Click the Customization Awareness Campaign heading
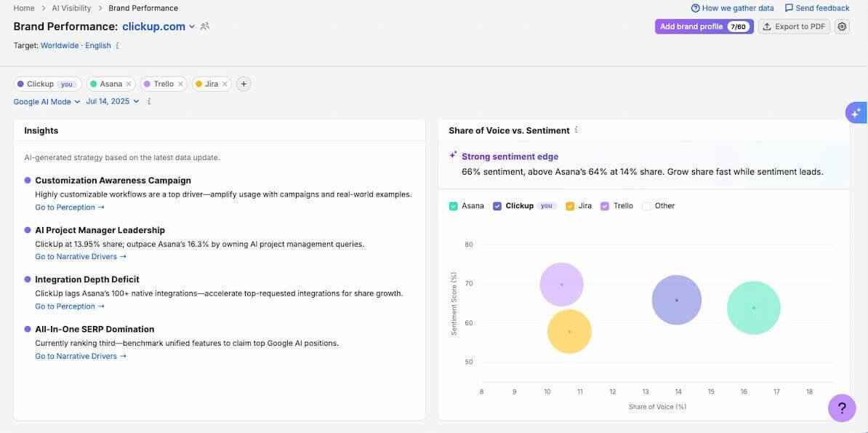The width and height of the screenshot is (868, 433). [113, 180]
